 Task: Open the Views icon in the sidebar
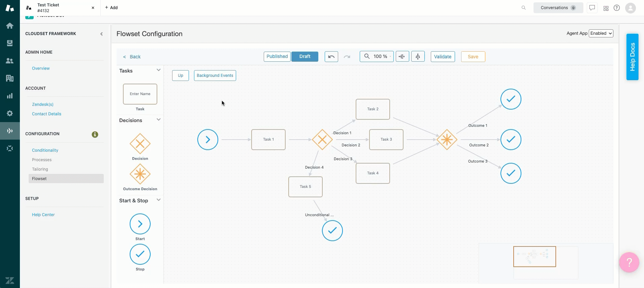(x=10, y=43)
